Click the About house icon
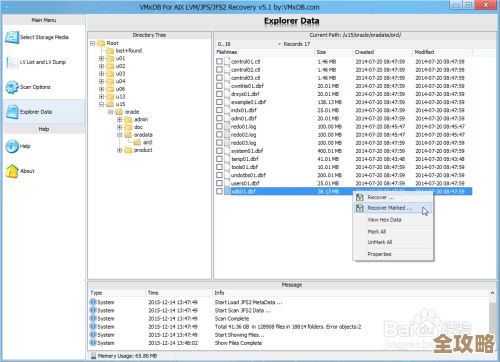Screen dimensions: 500x362 click(12, 171)
